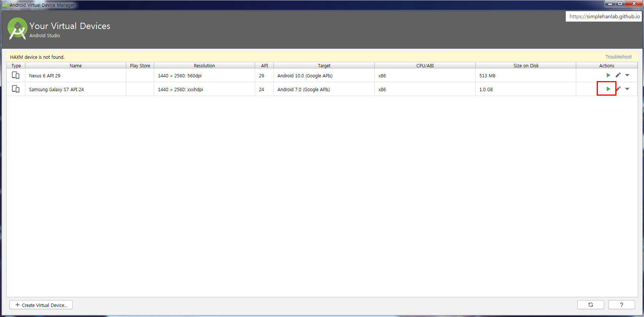Click the x86 cell in the Samsung Galaxy S7 row
Screen dimensions: 644x317
425,89
